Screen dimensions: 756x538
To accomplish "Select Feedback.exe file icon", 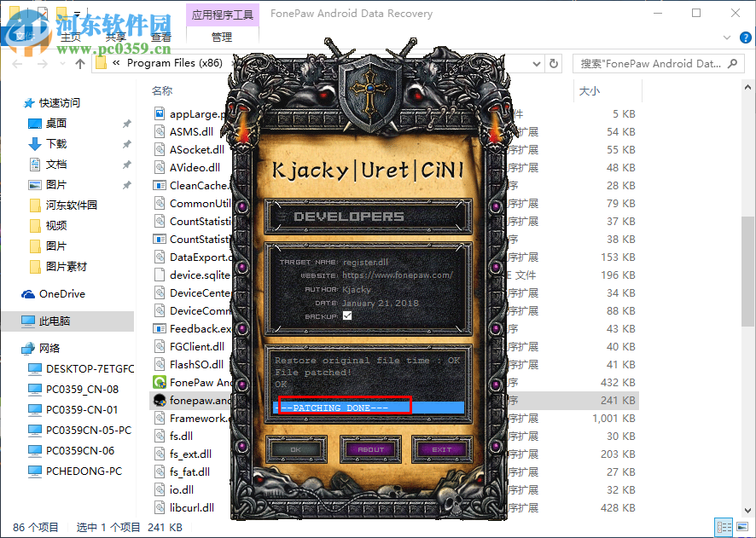I will [x=159, y=328].
